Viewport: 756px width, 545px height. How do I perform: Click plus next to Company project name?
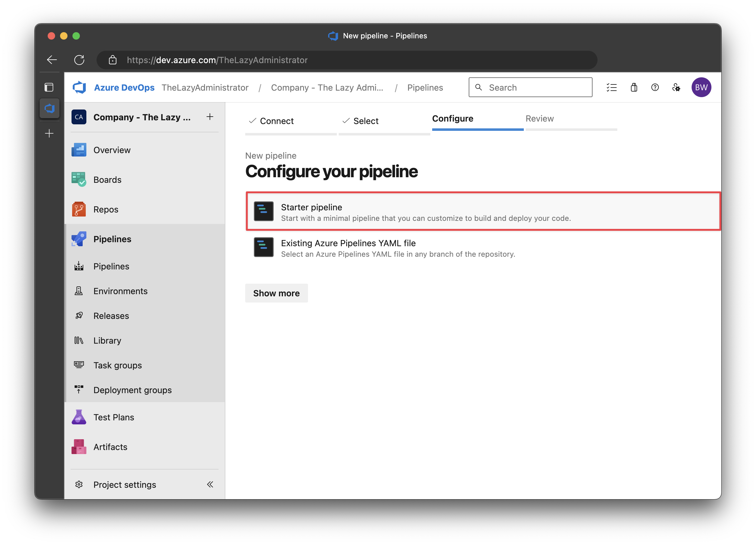(210, 117)
